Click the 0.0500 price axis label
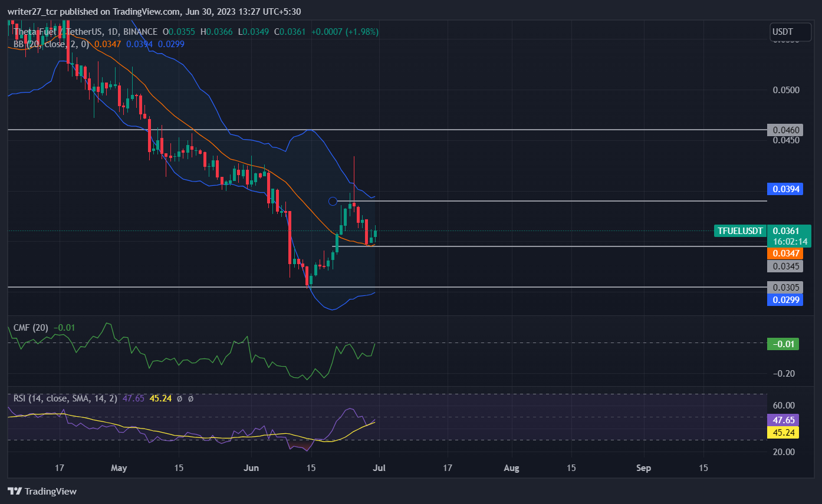 (x=785, y=90)
